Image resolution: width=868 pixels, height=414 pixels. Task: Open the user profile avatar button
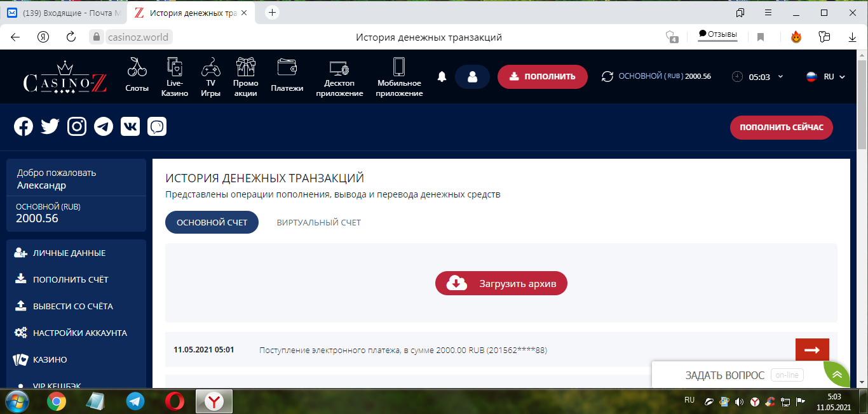[472, 77]
